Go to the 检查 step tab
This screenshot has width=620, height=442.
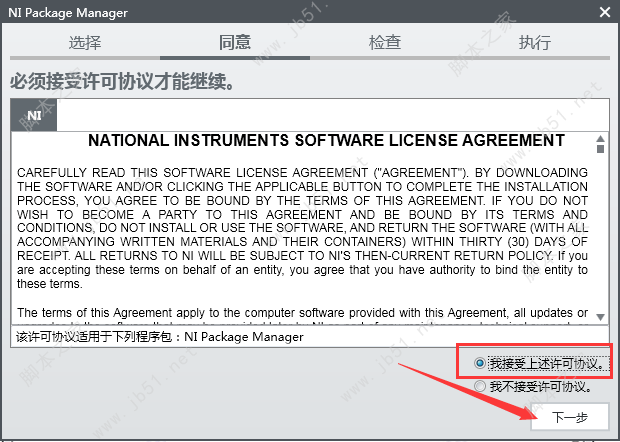385,42
